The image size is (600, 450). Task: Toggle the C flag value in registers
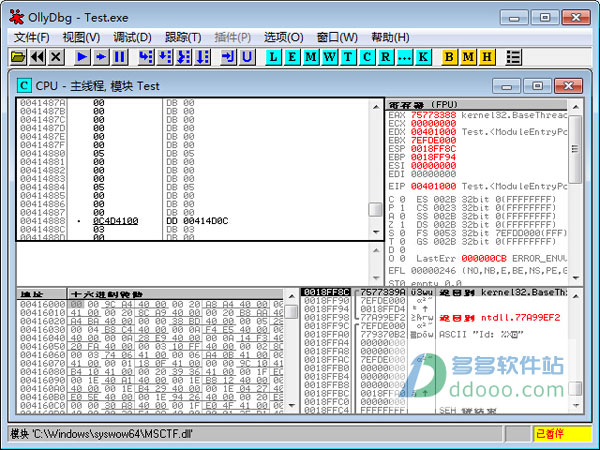pyautogui.click(x=402, y=199)
